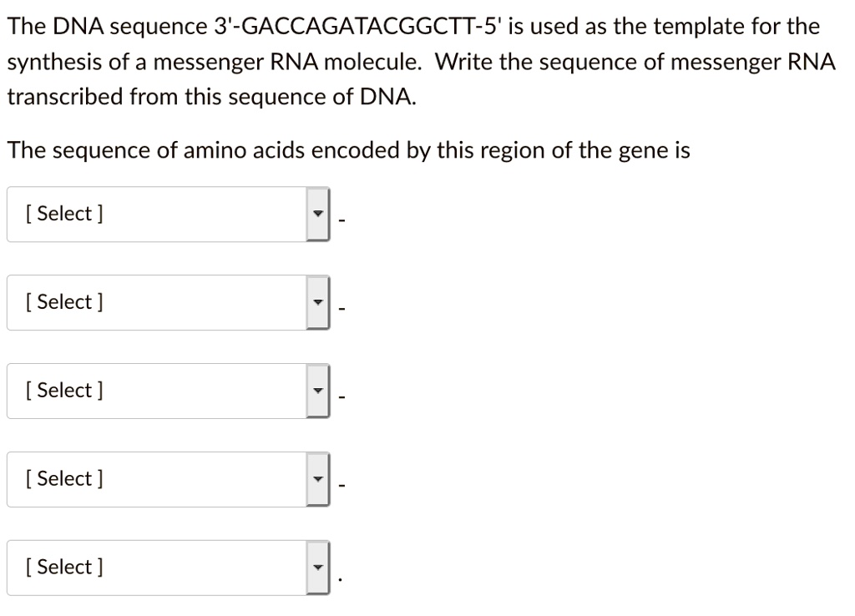Select the [ Select ] text in the first box

63,214
